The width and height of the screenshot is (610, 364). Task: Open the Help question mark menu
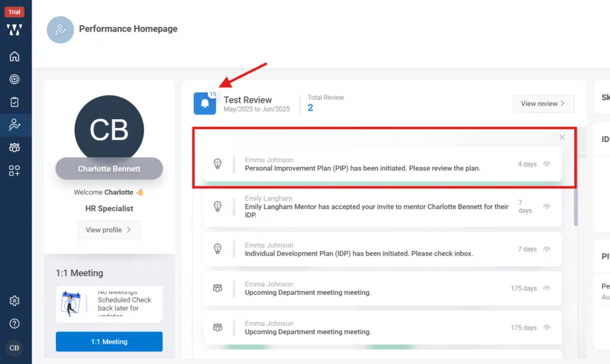tap(15, 324)
